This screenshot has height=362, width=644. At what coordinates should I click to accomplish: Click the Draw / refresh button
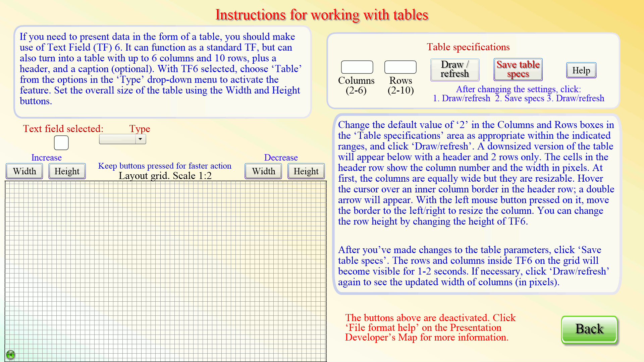click(x=455, y=69)
